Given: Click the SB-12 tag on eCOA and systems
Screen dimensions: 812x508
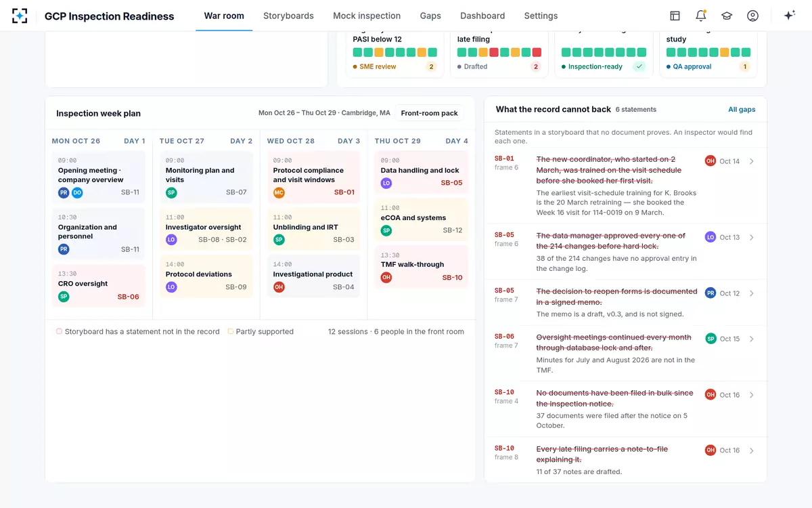Looking at the screenshot, I should (x=453, y=230).
